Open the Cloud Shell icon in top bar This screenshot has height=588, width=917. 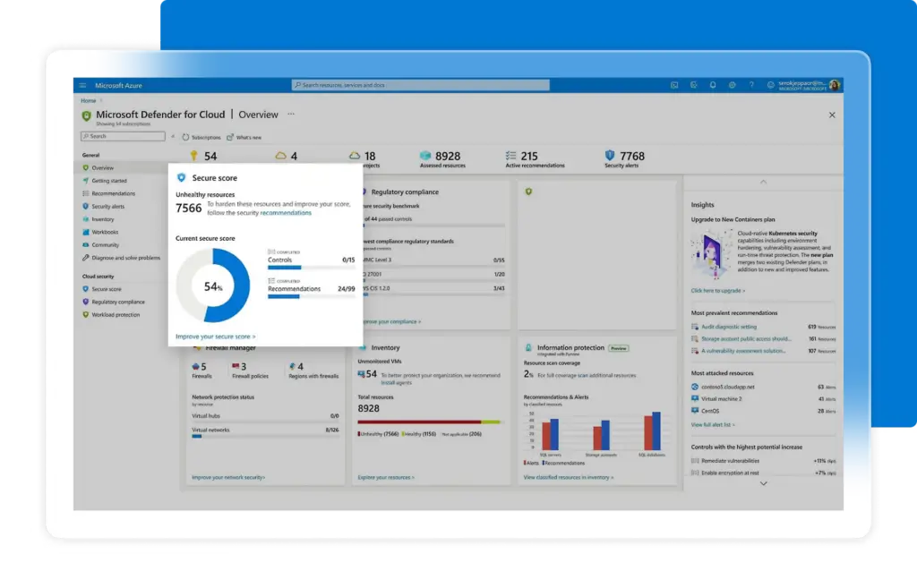click(x=674, y=85)
